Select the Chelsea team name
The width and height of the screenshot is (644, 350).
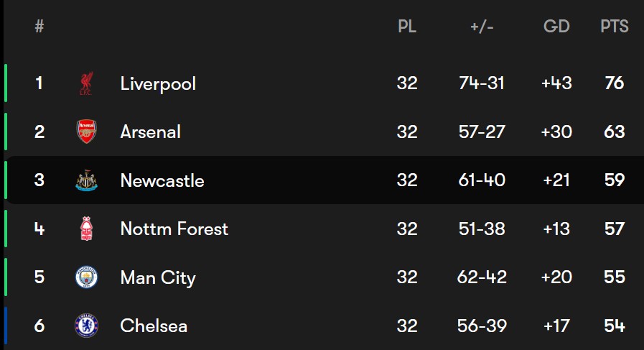click(154, 326)
